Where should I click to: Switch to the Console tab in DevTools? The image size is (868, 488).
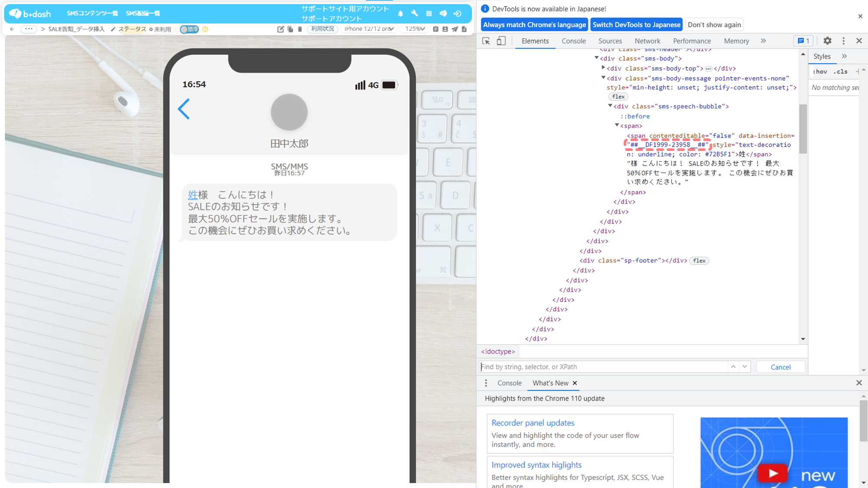click(x=573, y=41)
